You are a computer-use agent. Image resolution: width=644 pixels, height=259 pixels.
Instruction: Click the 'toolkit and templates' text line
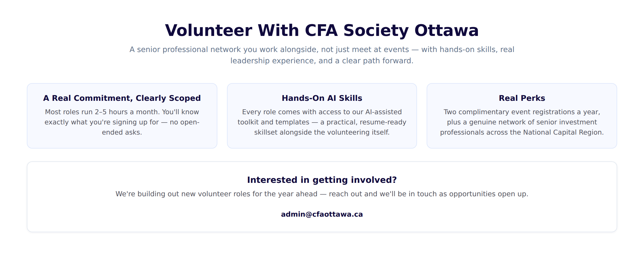click(x=322, y=122)
